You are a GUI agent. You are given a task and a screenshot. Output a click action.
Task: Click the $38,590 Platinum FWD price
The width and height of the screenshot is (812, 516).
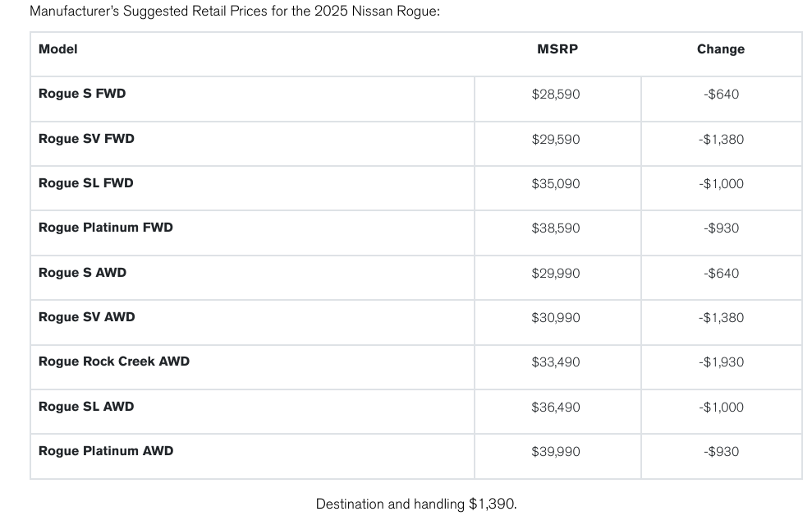coord(556,228)
